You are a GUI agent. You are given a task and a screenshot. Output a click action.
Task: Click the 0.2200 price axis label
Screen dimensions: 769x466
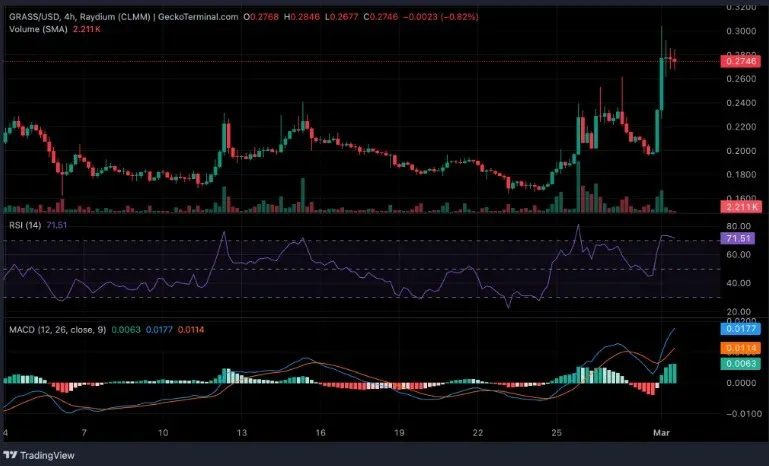coord(741,127)
